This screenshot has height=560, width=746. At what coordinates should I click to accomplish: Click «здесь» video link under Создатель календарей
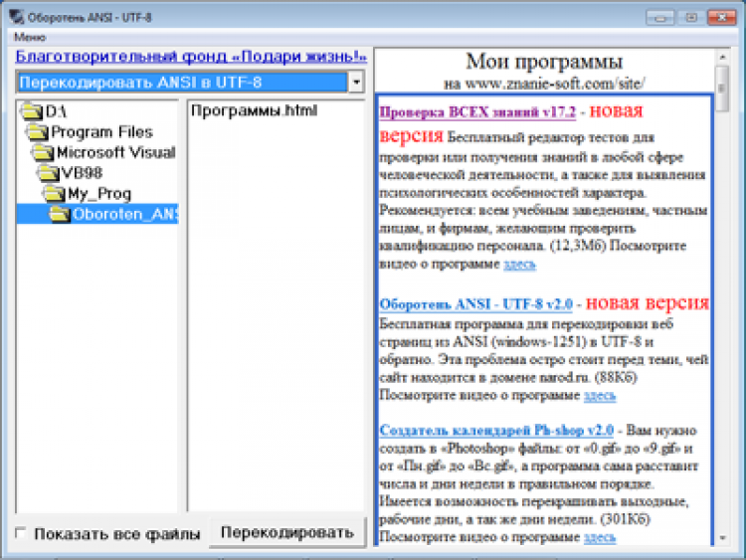click(600, 537)
